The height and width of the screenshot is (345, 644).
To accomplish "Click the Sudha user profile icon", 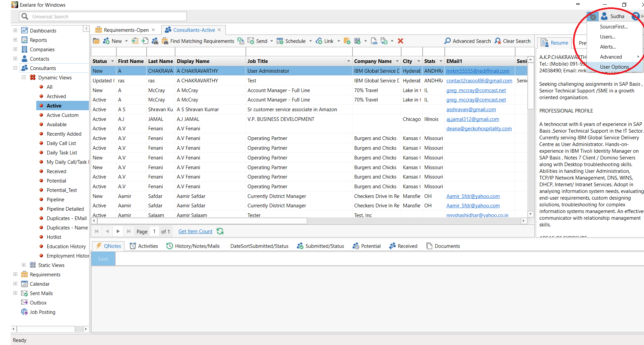I will (604, 16).
